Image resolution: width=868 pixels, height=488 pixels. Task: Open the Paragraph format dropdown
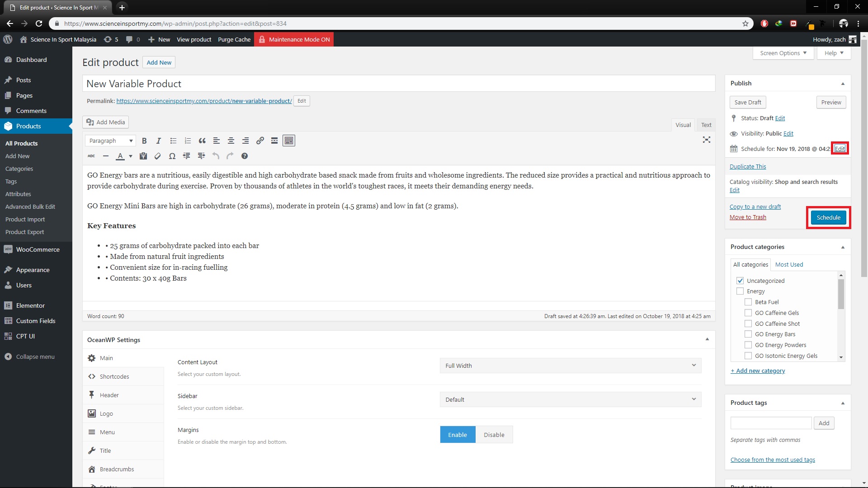tap(110, 141)
